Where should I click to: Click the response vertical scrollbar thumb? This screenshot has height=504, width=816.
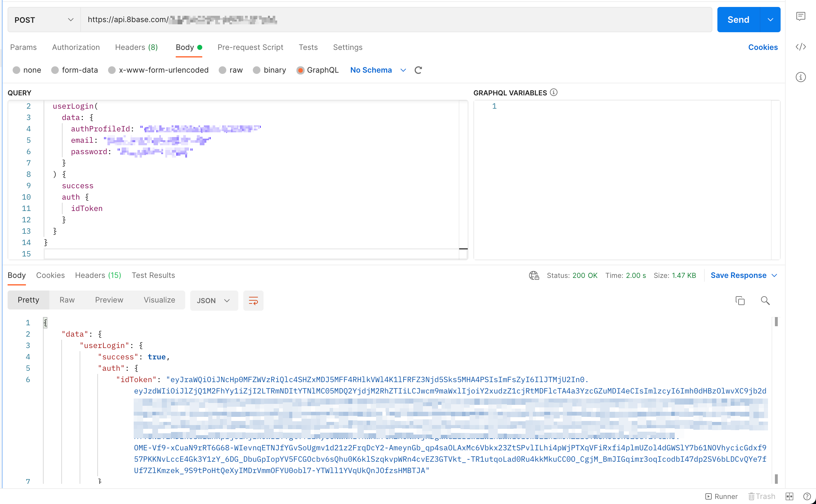[x=776, y=322]
